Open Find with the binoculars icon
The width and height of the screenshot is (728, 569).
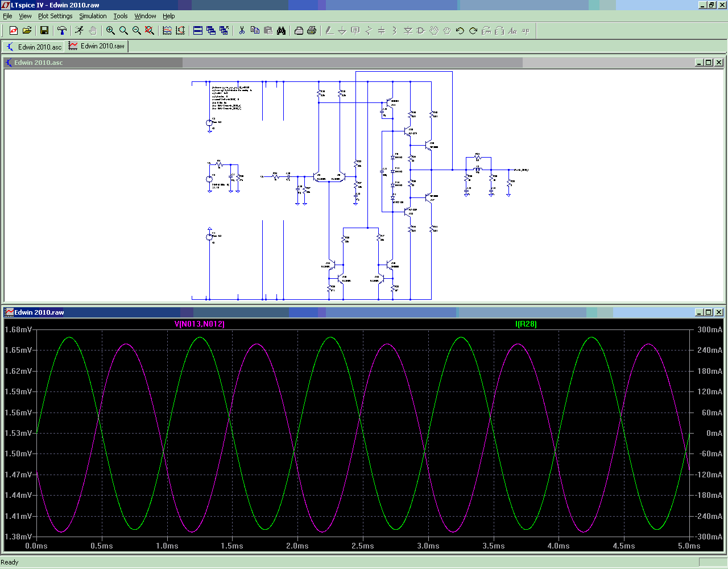point(281,31)
